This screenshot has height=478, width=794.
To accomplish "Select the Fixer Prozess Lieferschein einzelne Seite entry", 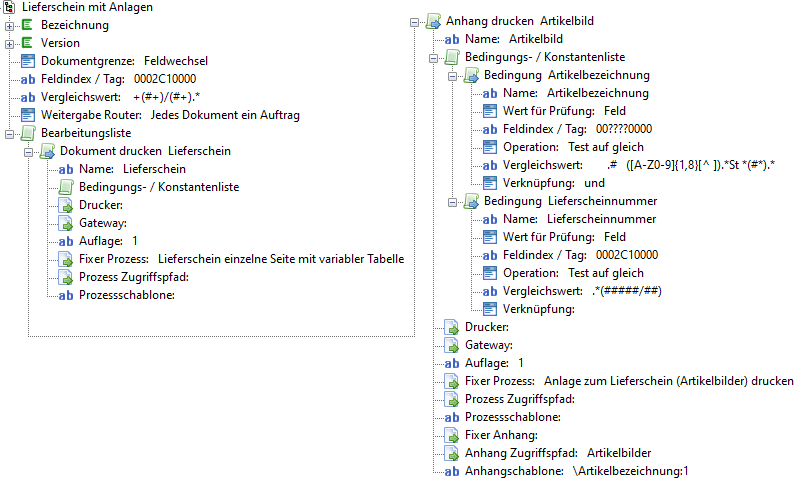I will (240, 259).
